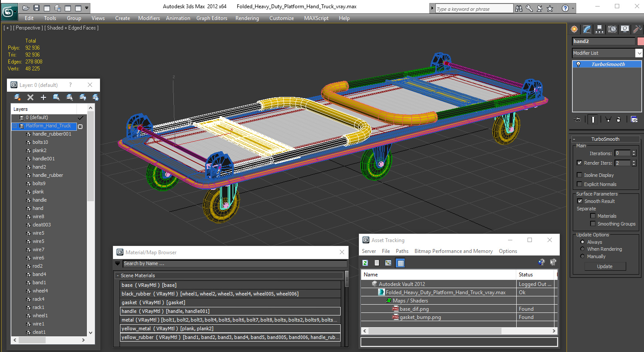Click Select Highlighted Objects icon in Layer dialog
The image size is (644, 352).
point(56,97)
